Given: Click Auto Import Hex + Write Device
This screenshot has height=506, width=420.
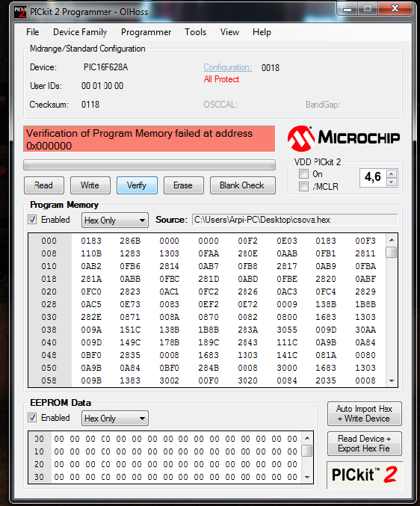Looking at the screenshot, I should coord(365,414).
